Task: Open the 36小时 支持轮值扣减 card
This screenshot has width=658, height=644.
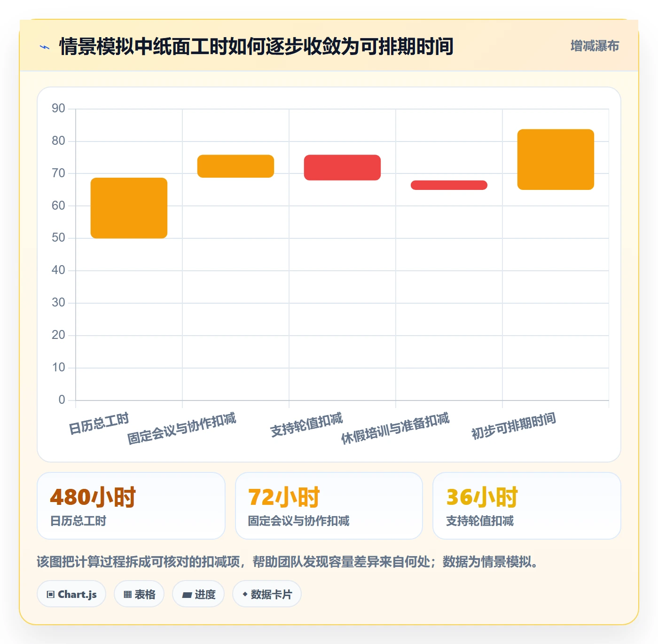Action: tap(527, 506)
